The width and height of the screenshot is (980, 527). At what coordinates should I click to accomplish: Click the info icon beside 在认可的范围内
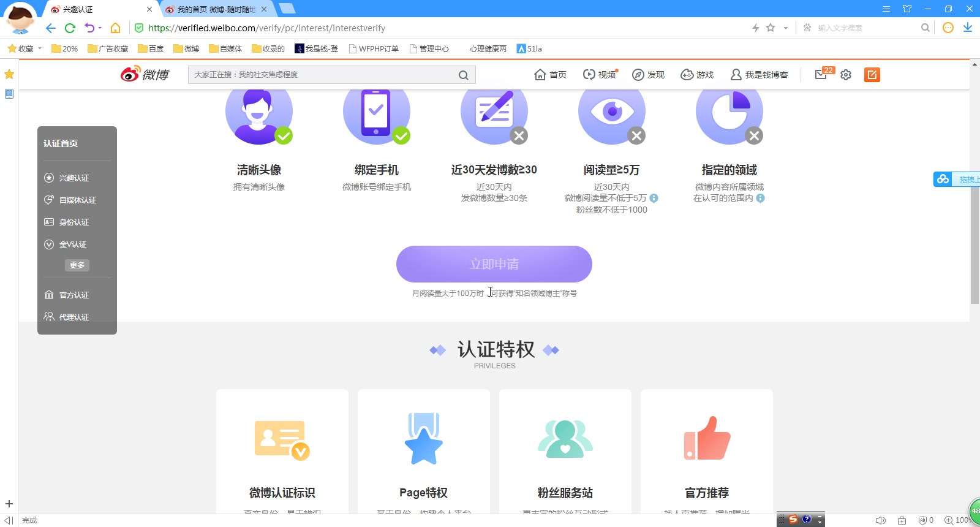point(761,198)
